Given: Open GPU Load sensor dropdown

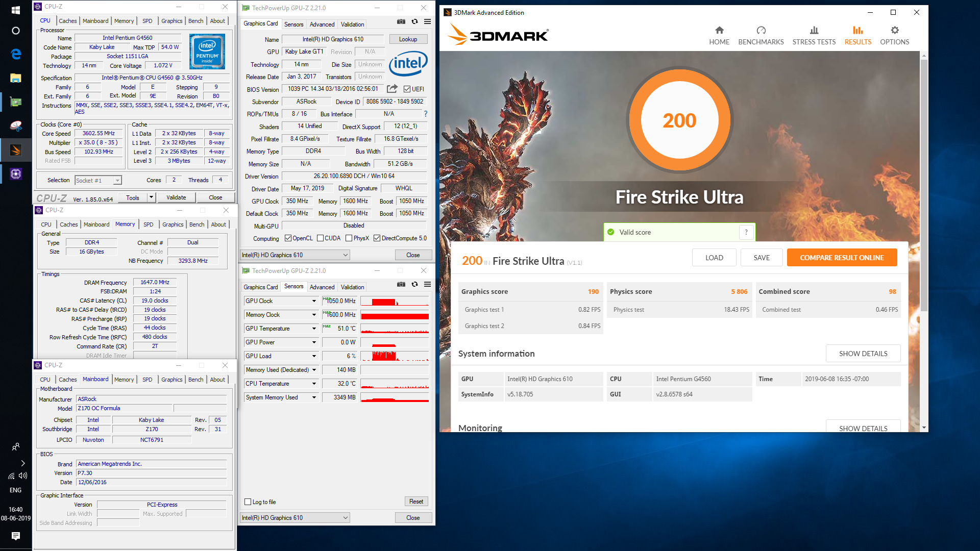Looking at the screenshot, I should point(314,356).
